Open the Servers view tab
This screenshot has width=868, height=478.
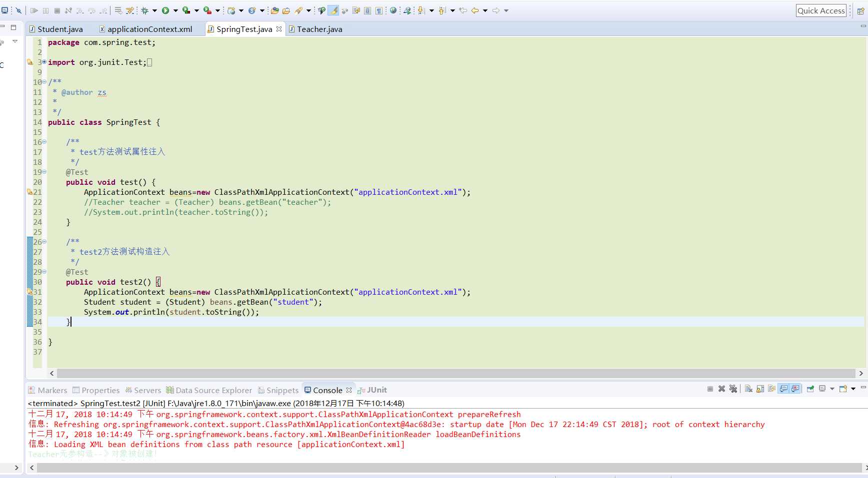(x=143, y=390)
